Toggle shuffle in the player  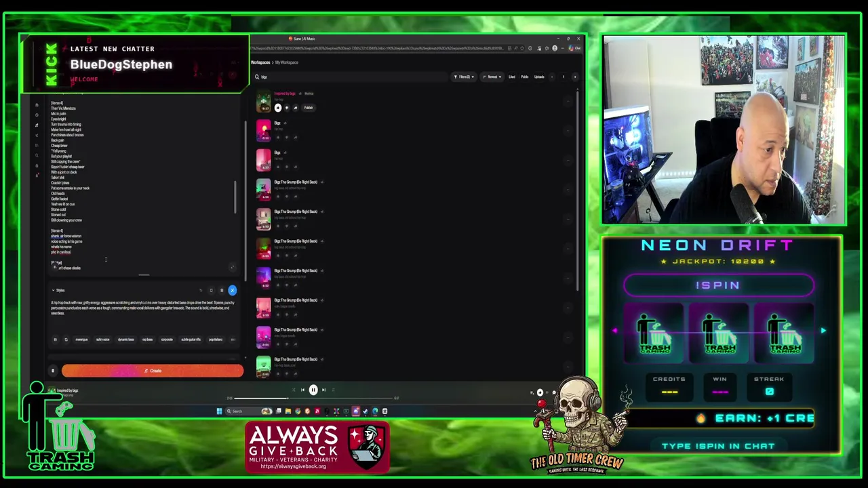point(293,390)
